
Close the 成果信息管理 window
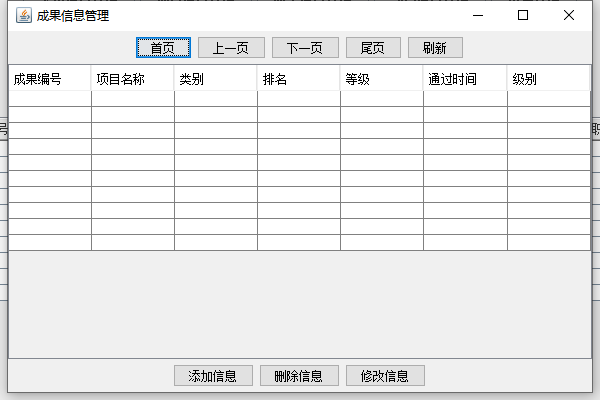click(569, 15)
